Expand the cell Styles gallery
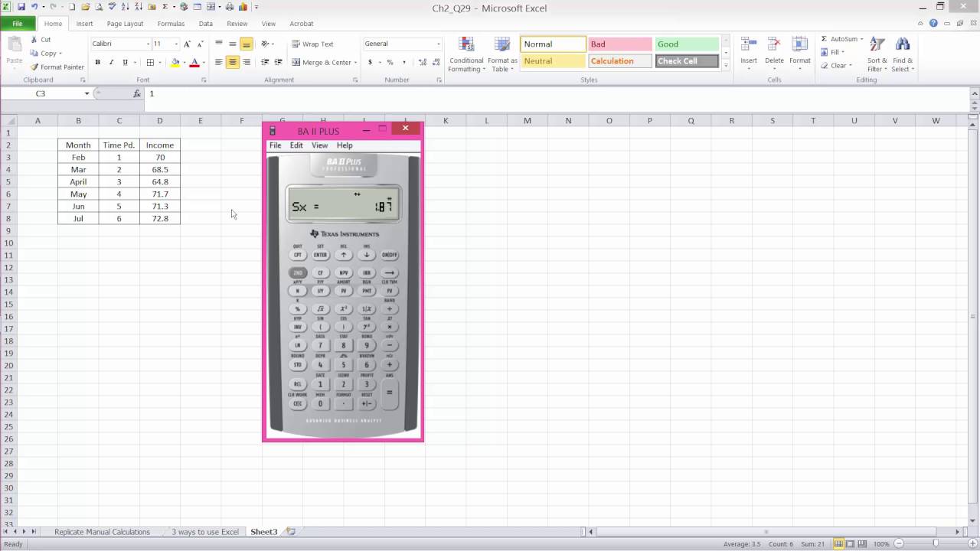Viewport: 980px width, 551px height. (x=726, y=67)
